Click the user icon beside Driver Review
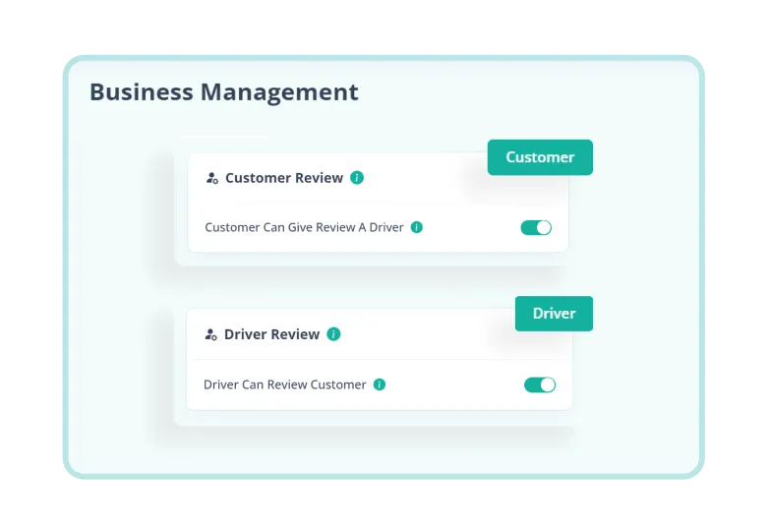The height and width of the screenshot is (532, 768). (211, 334)
